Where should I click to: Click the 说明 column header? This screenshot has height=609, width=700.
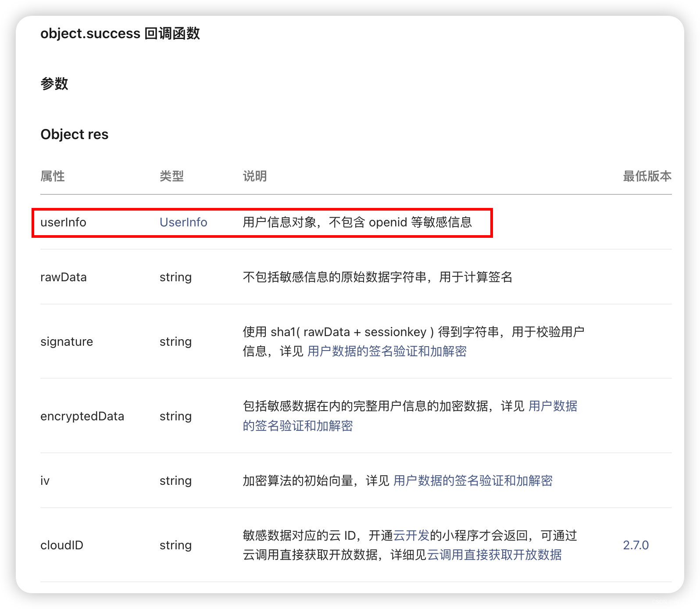255,176
